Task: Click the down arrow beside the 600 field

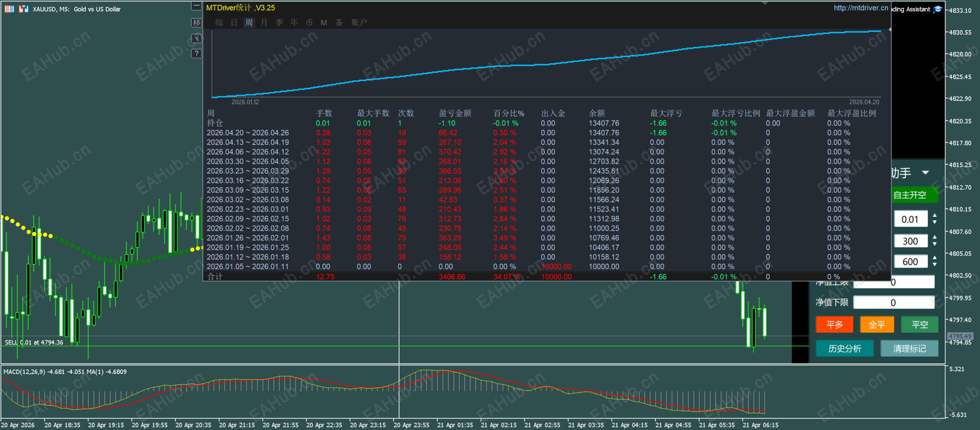Action: (x=935, y=265)
